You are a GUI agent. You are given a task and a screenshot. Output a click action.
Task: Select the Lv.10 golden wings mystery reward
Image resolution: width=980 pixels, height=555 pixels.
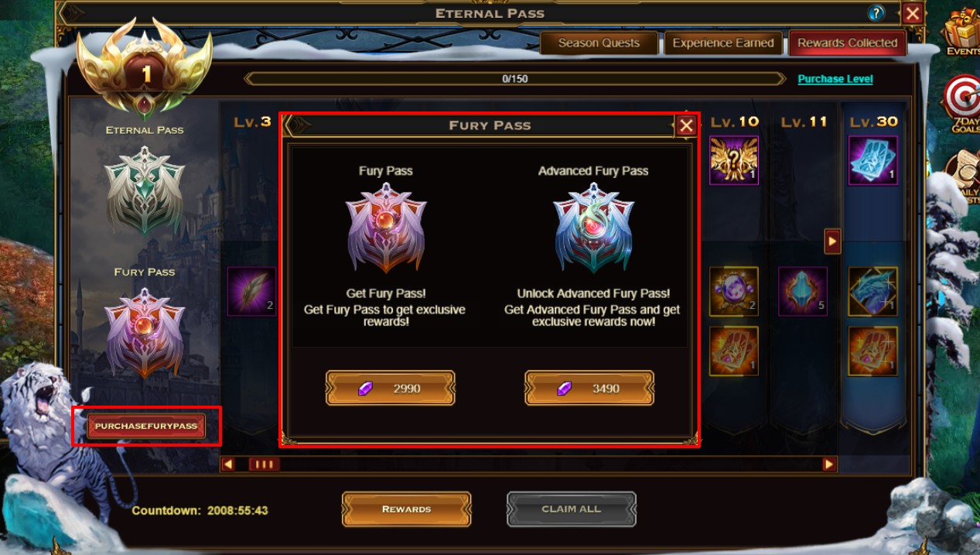pos(734,160)
